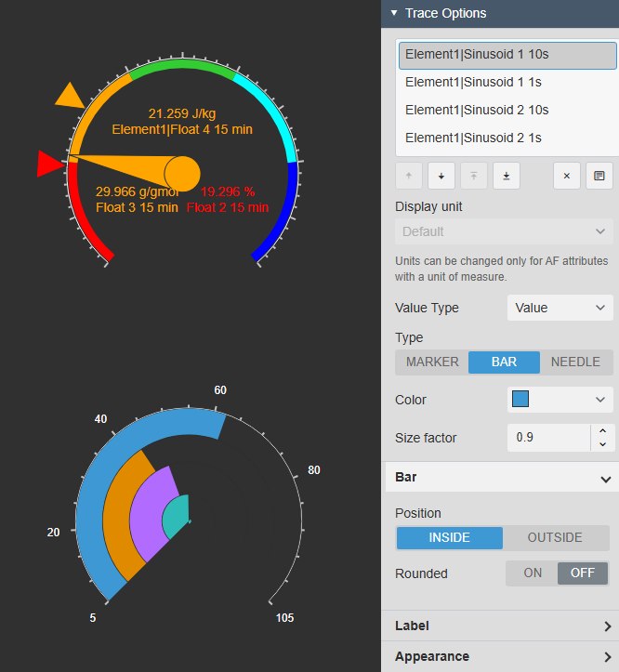
Task: Select Element1|Sinusoid 2 10s trace
Action: (x=507, y=110)
